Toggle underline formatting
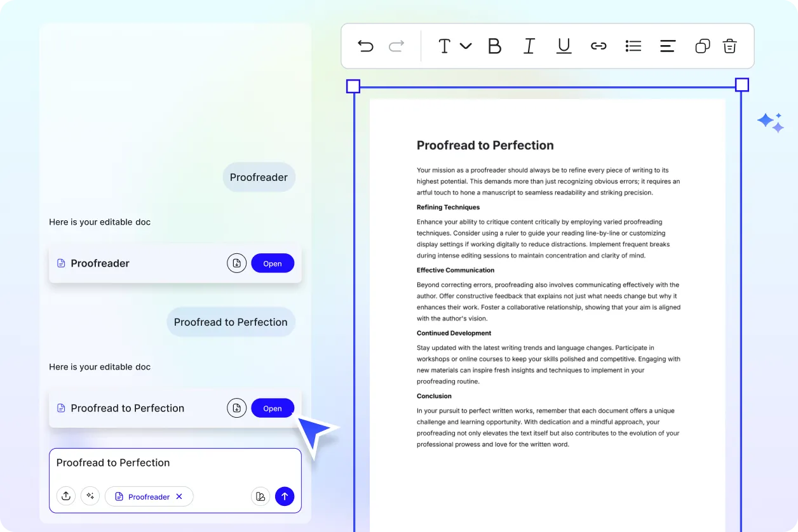This screenshot has height=532, width=798. click(564, 46)
